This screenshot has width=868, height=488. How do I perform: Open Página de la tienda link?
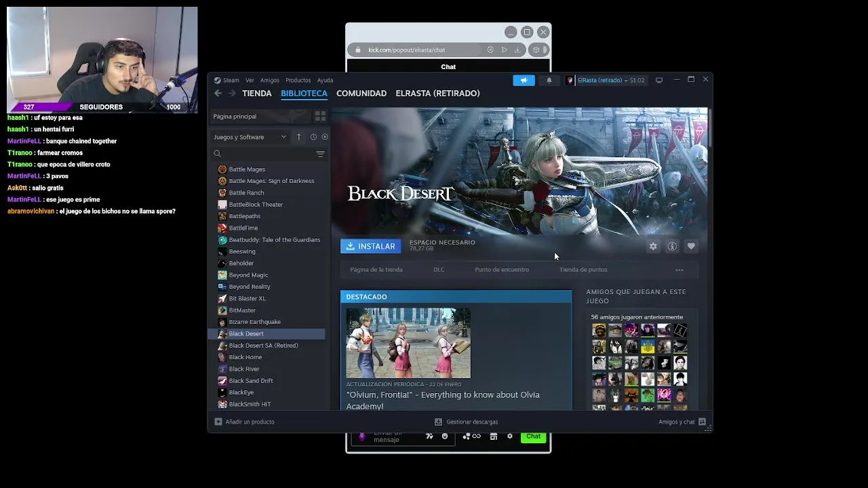(376, 270)
